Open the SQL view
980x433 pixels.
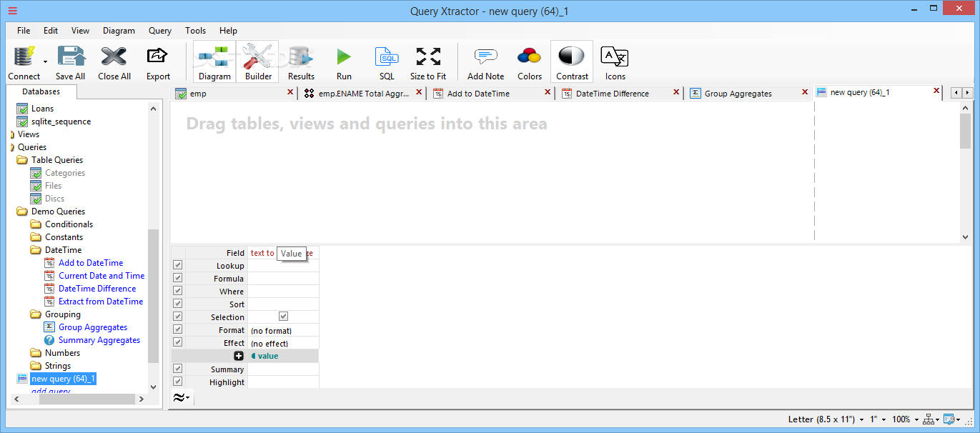[387, 63]
